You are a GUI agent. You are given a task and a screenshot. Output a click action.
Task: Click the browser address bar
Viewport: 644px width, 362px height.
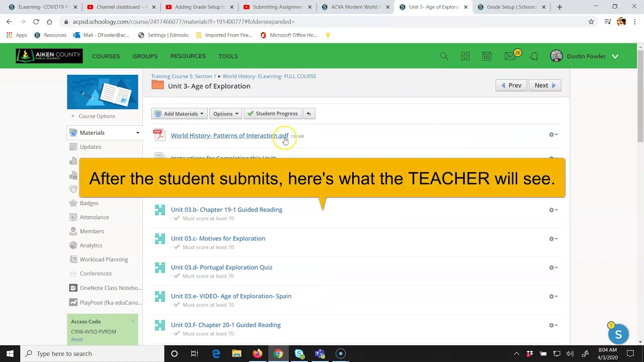point(322,22)
